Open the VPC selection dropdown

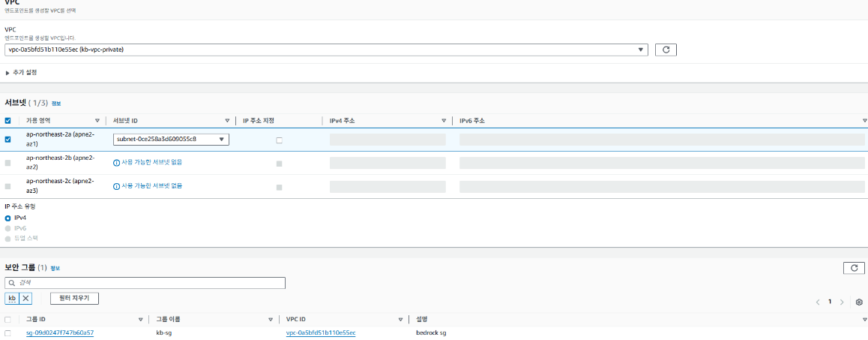[x=641, y=50]
